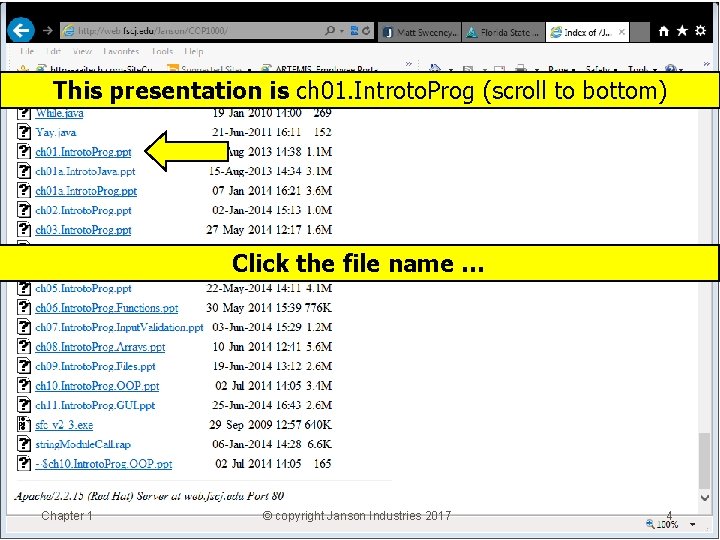Go back with the blue back arrow
720x540 pixels.
pos(21,30)
